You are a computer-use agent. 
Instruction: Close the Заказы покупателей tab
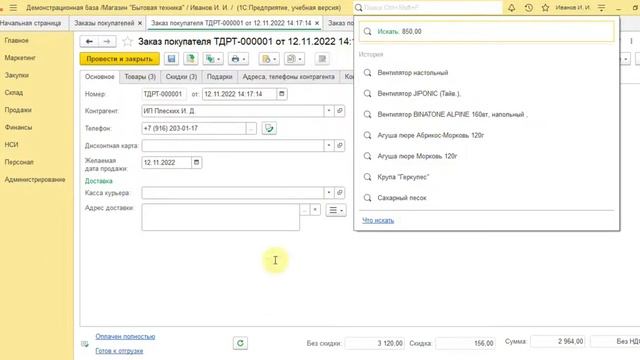pos(140,23)
